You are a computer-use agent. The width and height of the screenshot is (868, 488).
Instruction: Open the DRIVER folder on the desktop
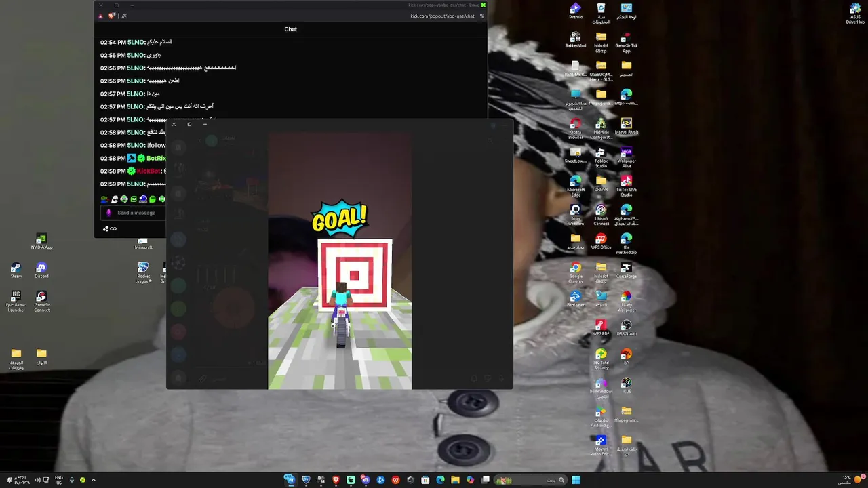601,184
